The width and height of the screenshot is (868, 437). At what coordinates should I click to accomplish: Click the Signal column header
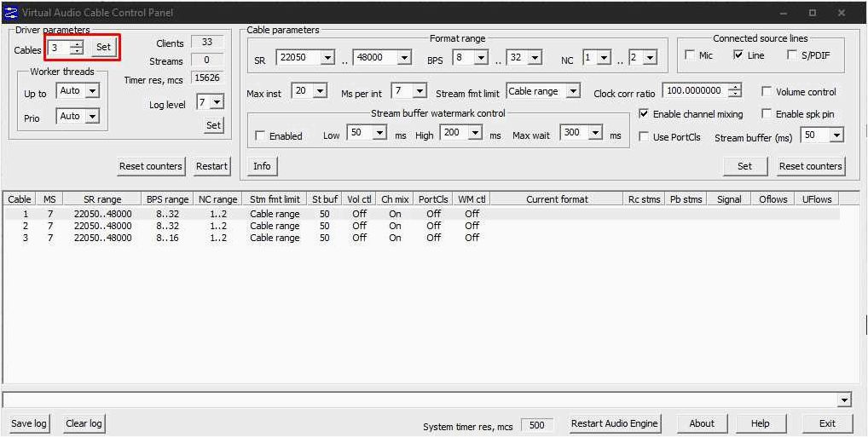click(728, 199)
